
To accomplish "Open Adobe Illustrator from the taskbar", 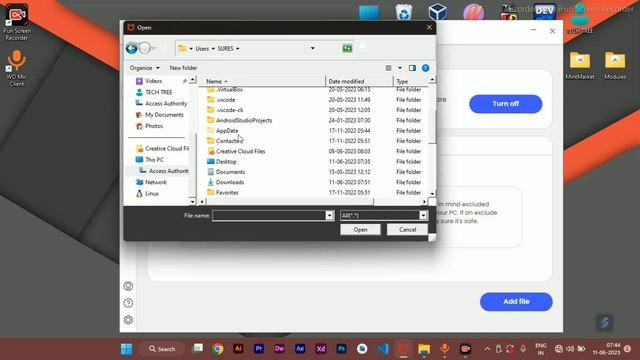I will click(x=238, y=349).
